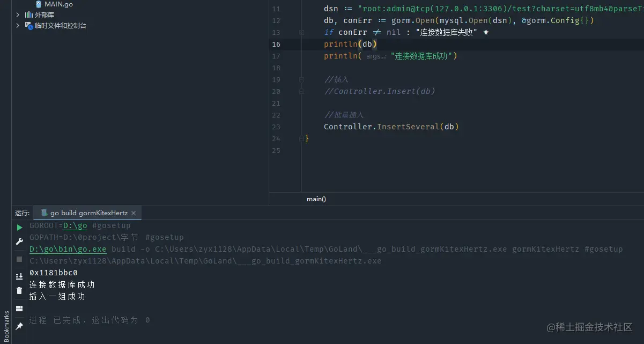644x344 pixels.
Task: Click the 进程 已完成 exit code line
Action: [x=90, y=320]
